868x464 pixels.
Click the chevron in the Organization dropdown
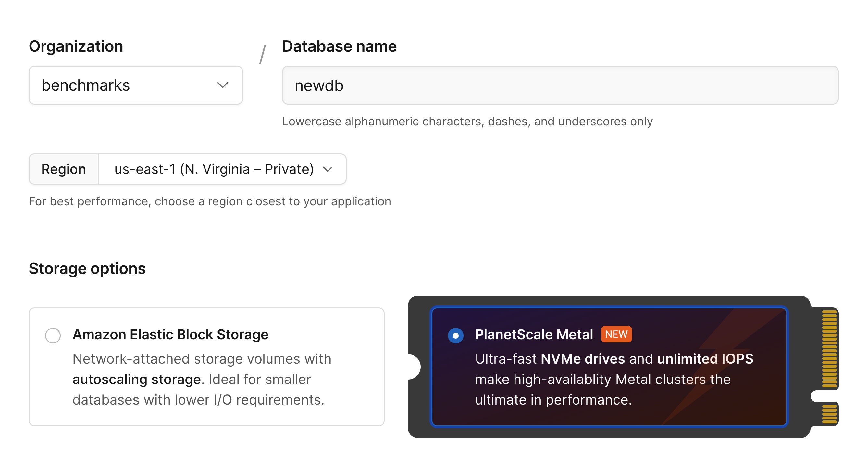pos(222,85)
